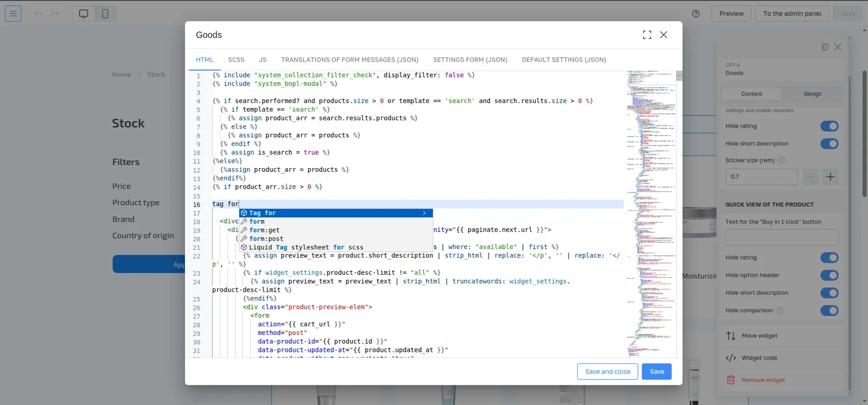Click the 'Buy in 1 click' text field
This screenshot has width=868, height=405.
click(782, 237)
